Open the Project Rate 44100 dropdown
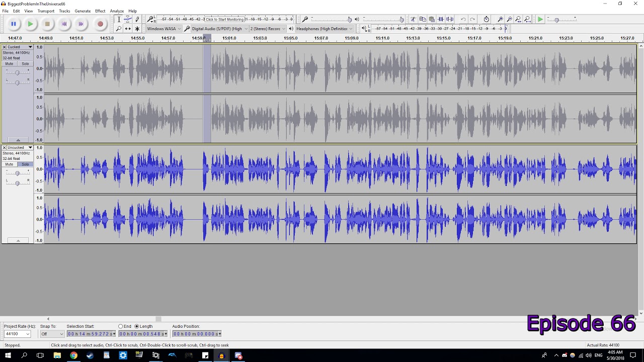Image resolution: width=644 pixels, height=362 pixels. pos(18,334)
